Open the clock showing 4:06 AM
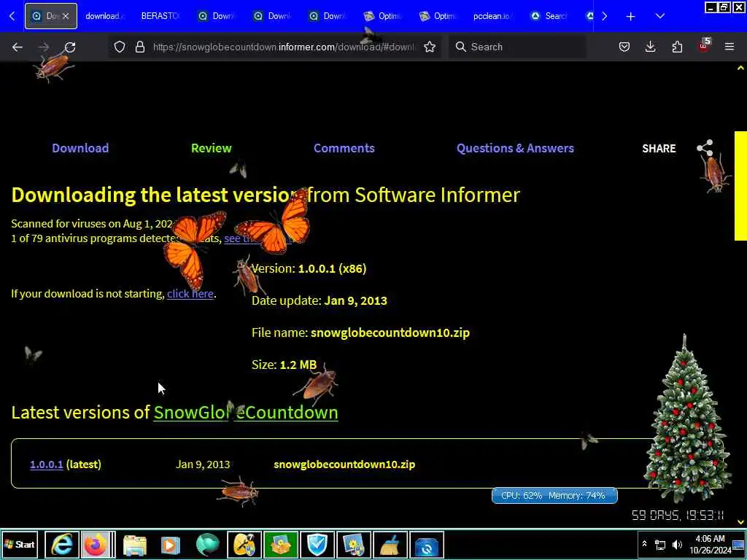This screenshot has height=560, width=747. pyautogui.click(x=710, y=544)
